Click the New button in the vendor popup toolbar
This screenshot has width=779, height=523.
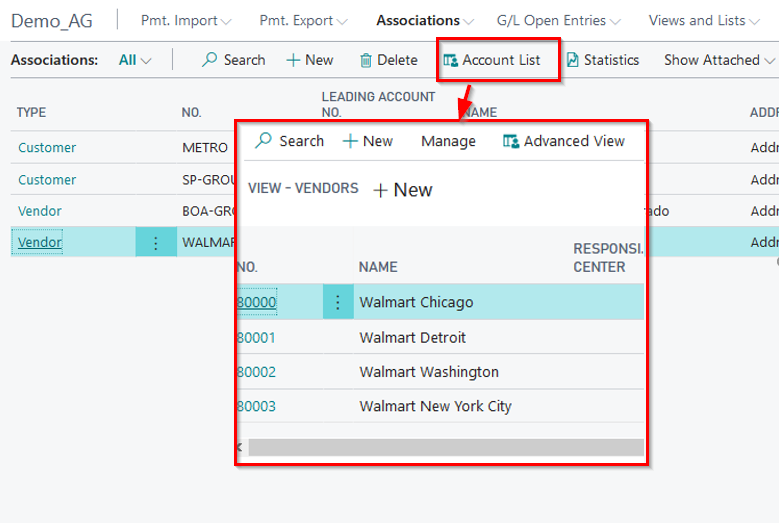click(x=368, y=141)
